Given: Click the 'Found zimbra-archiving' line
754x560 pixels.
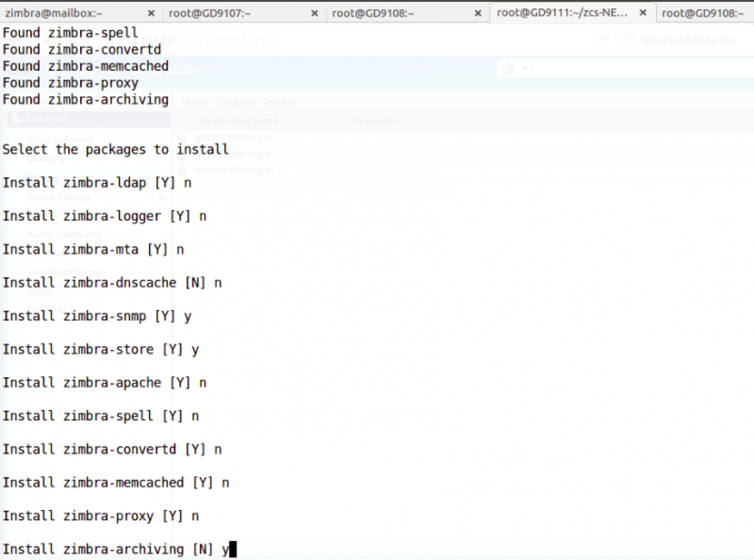Looking at the screenshot, I should point(86,100).
